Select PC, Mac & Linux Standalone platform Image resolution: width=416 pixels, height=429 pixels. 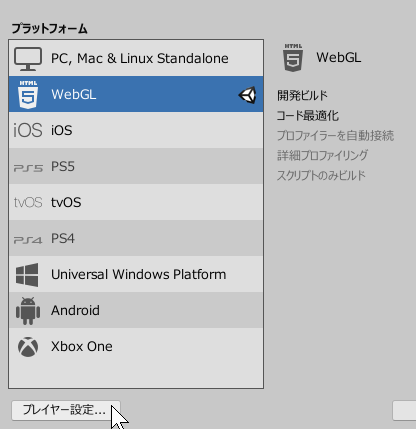click(140, 58)
